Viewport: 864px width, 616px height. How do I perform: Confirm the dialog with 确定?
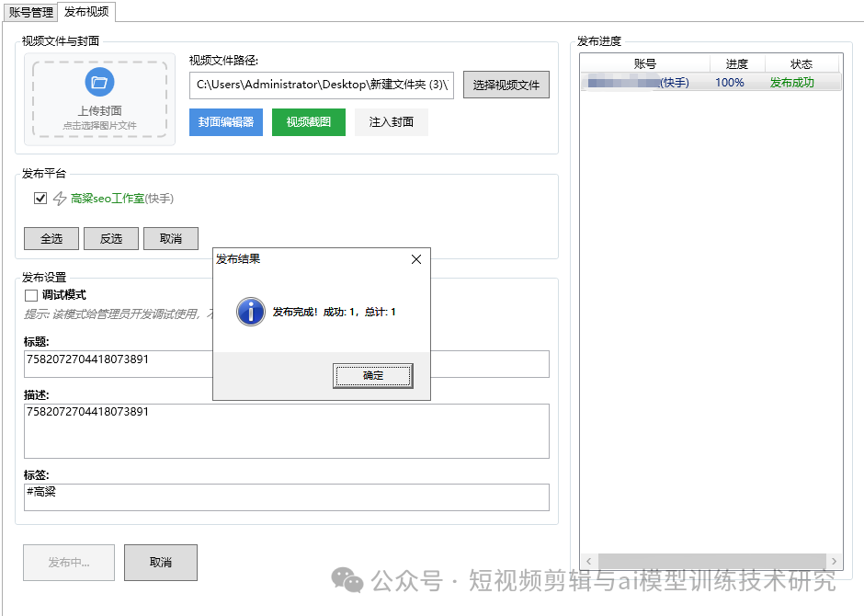coord(372,375)
